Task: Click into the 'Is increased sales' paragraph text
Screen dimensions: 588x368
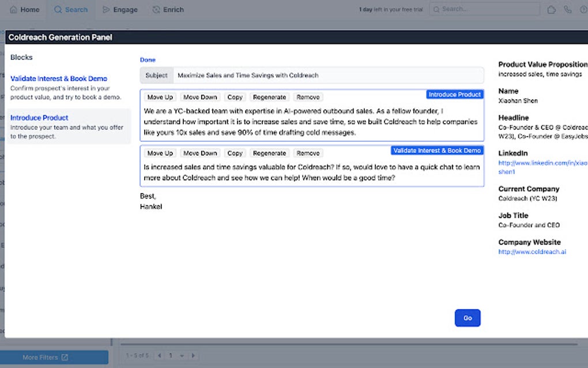Action: pos(312,172)
